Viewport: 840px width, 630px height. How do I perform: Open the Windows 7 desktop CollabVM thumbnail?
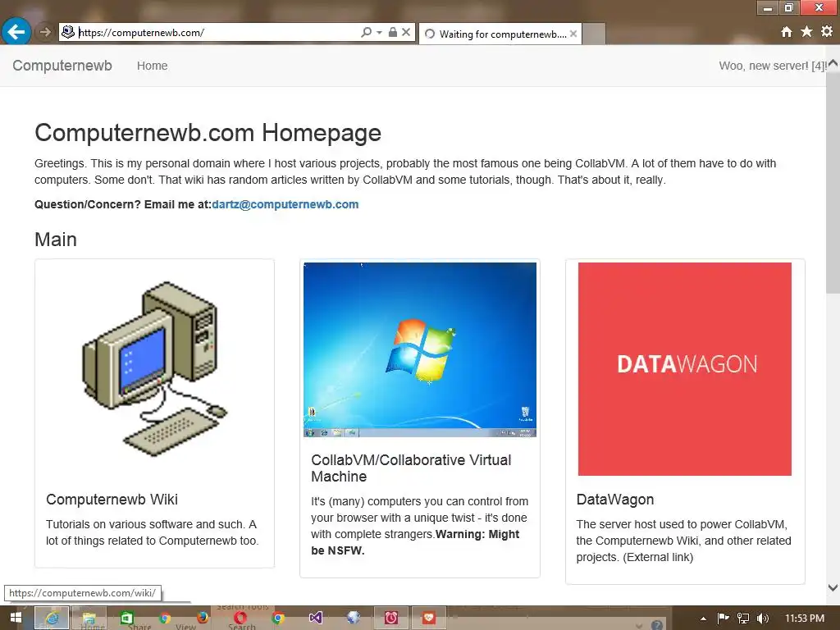[x=420, y=349]
